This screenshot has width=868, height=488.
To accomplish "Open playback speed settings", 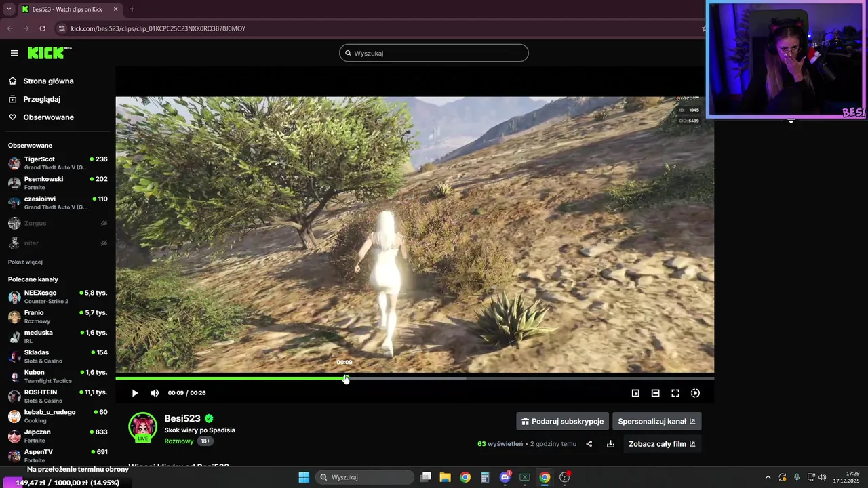I will (695, 393).
